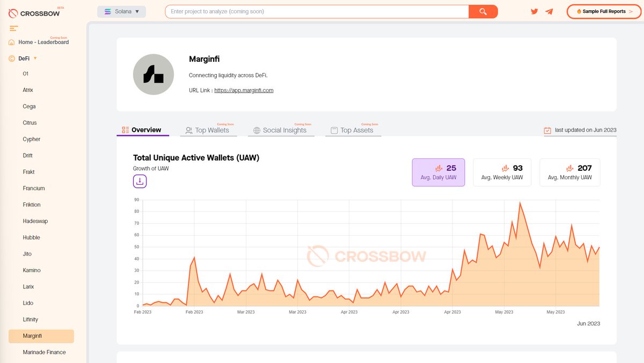This screenshot has height=363, width=644.
Task: Open the Solana chain dropdown
Action: 122,11
